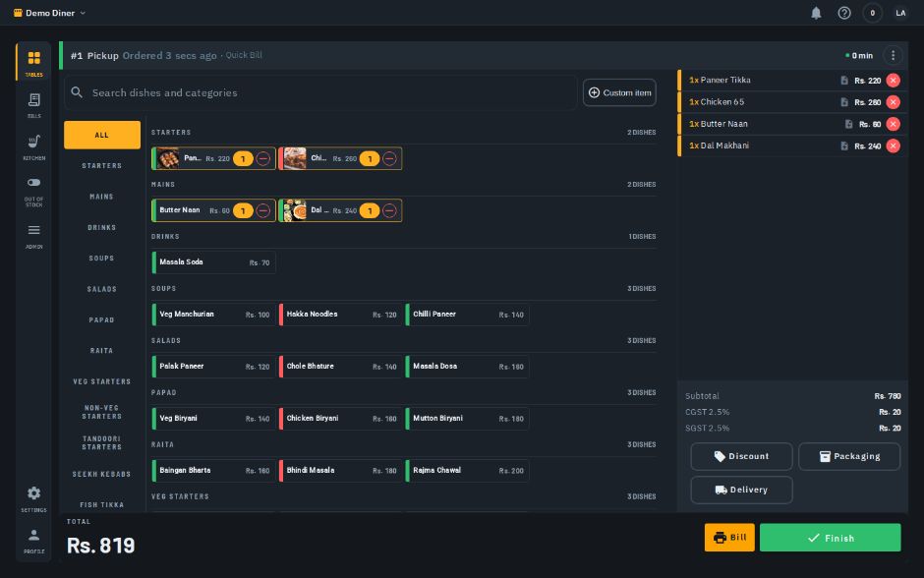Decrease Chicken 65 quantity with minus

click(x=389, y=158)
